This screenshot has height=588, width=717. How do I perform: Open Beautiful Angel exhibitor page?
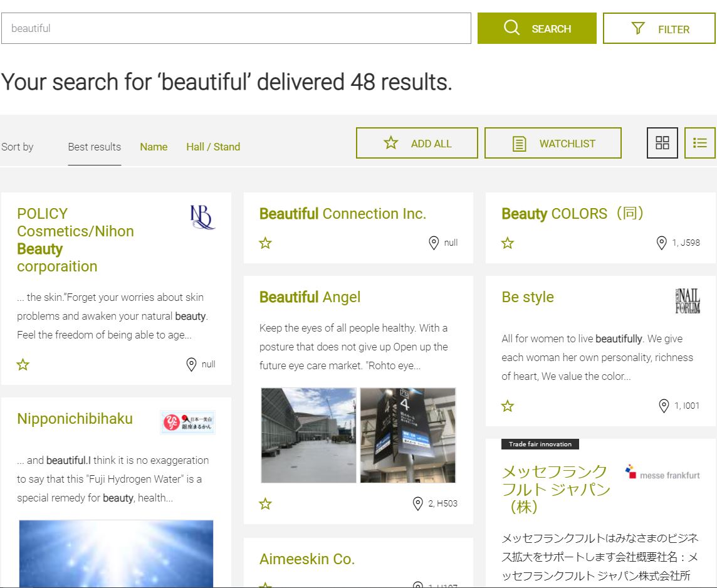[x=310, y=297]
